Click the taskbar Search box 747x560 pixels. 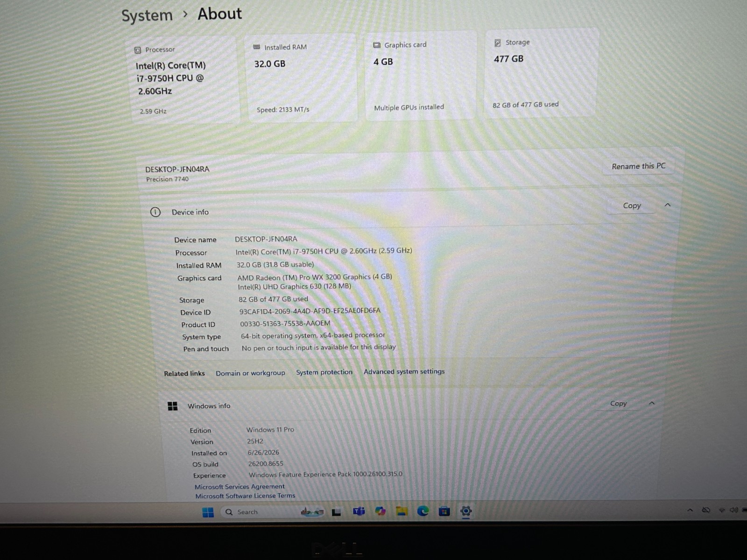(x=273, y=512)
